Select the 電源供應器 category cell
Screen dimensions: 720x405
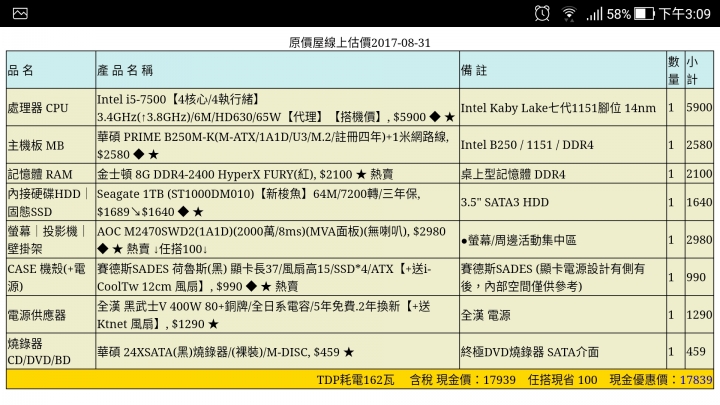(x=51, y=315)
